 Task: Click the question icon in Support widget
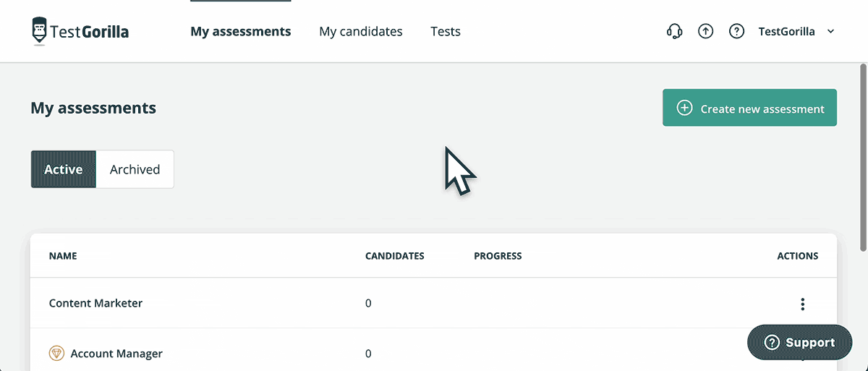tap(772, 342)
